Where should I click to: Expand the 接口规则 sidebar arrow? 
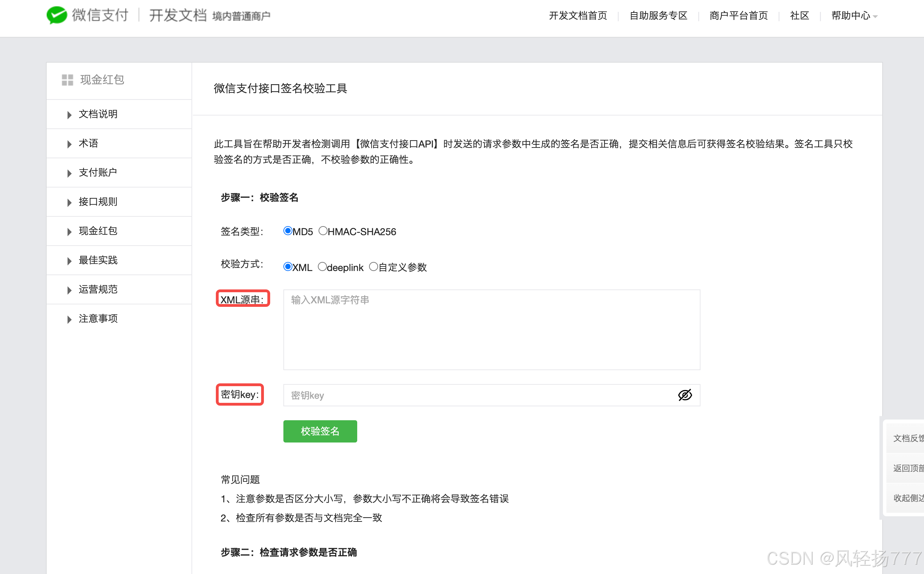[x=69, y=202]
